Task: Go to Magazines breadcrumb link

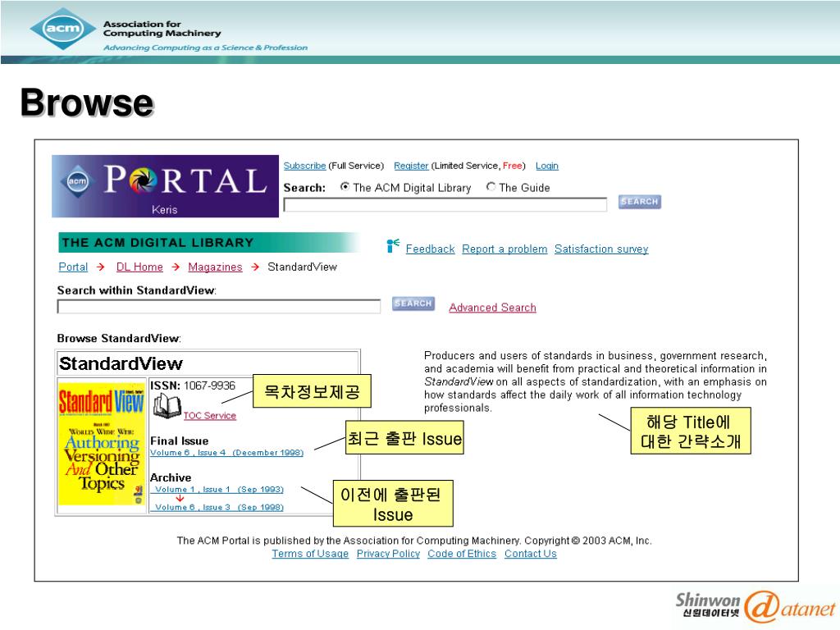Action: 215,267
